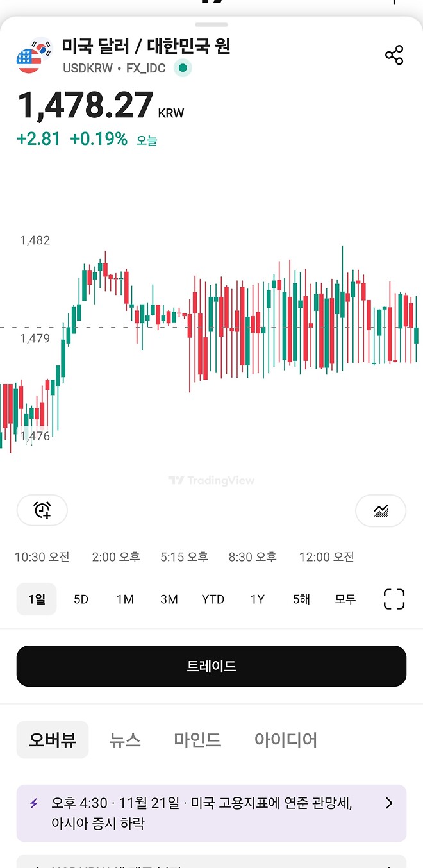423x868 pixels.
Task: Add a price alert with the alarm icon
Action: [42, 510]
